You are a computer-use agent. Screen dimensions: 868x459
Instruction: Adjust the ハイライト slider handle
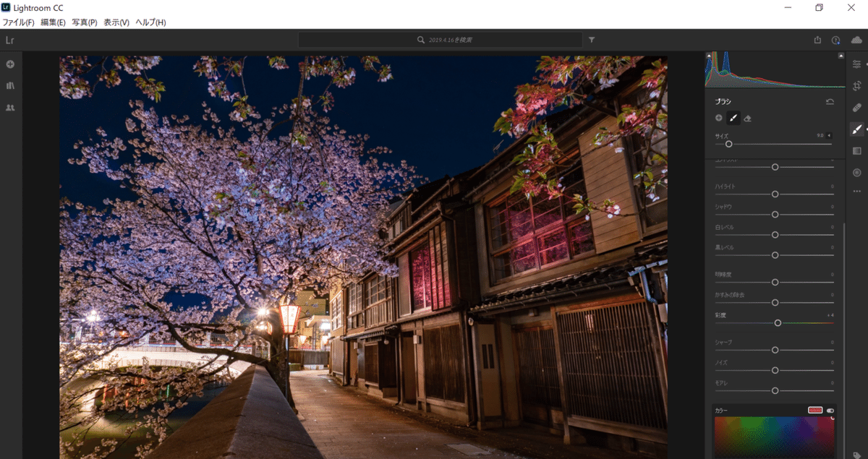pos(775,194)
